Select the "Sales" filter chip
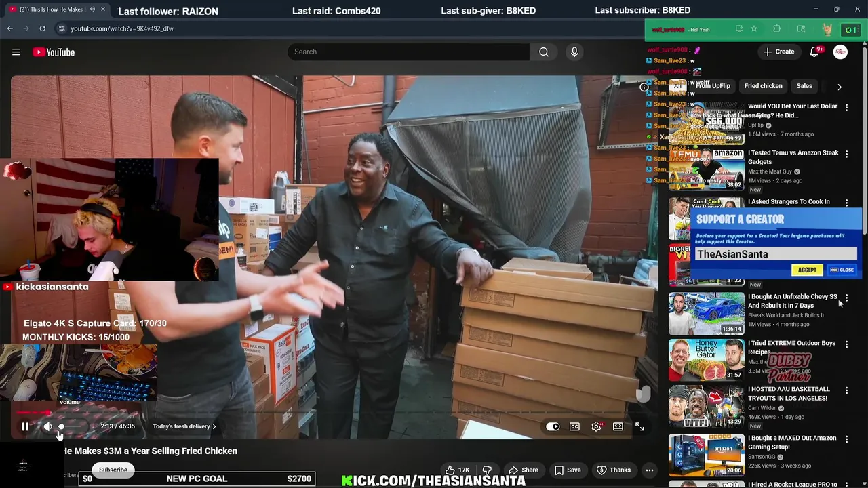The image size is (868, 488). [x=804, y=86]
